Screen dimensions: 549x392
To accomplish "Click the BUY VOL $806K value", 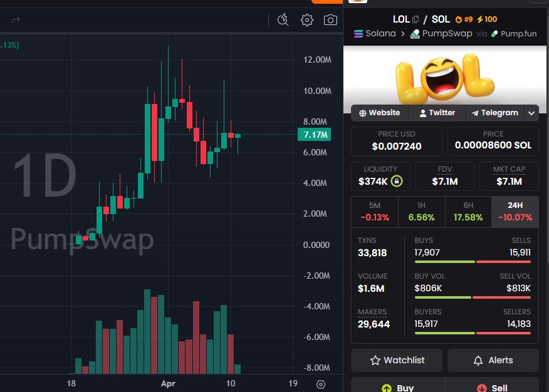I will (x=428, y=288).
